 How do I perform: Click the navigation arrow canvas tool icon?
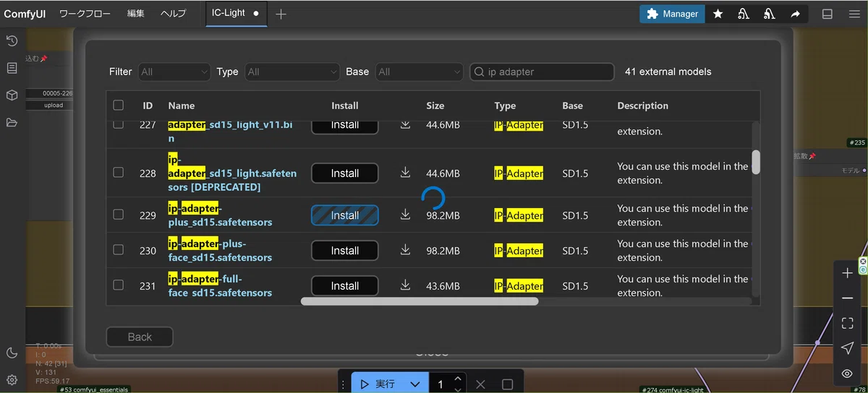pos(847,348)
